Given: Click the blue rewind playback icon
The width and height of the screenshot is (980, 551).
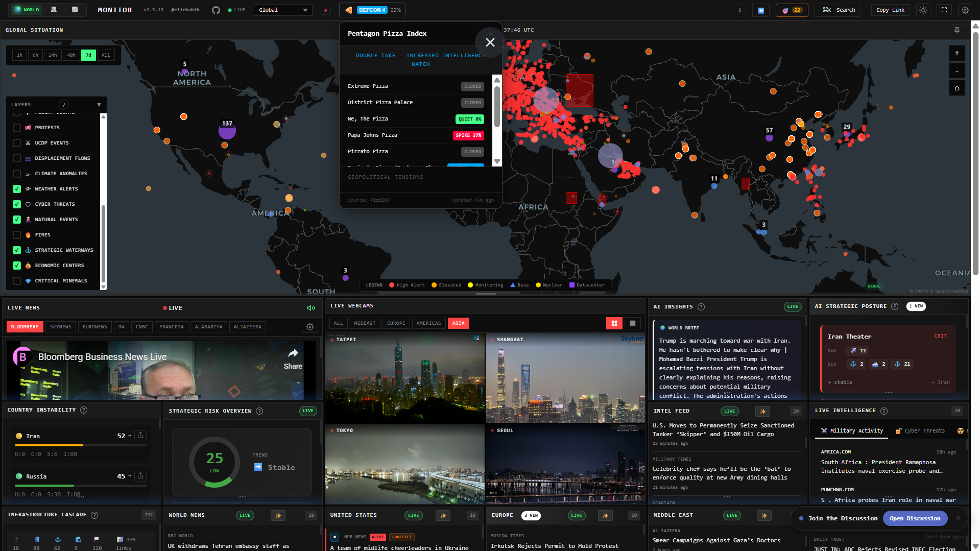Looking at the screenshot, I should point(761,10).
